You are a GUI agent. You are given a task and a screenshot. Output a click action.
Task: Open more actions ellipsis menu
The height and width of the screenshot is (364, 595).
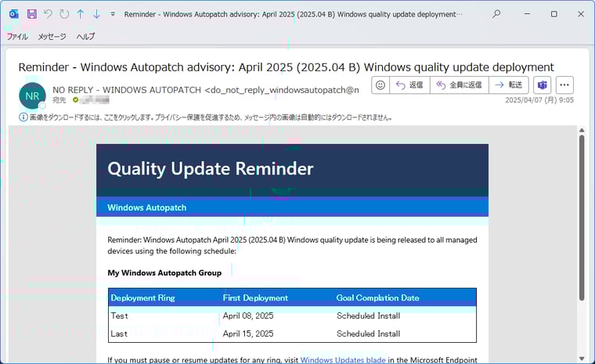tap(564, 85)
